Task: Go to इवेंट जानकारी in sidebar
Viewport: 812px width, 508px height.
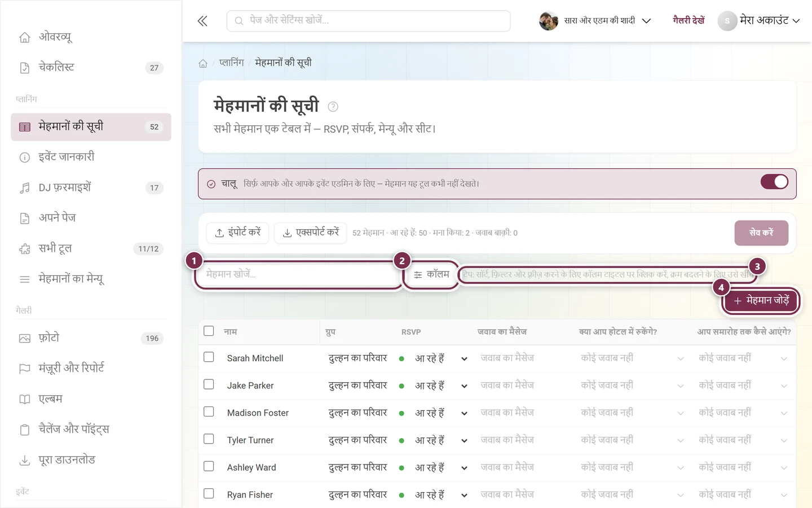Action: [x=91, y=157]
